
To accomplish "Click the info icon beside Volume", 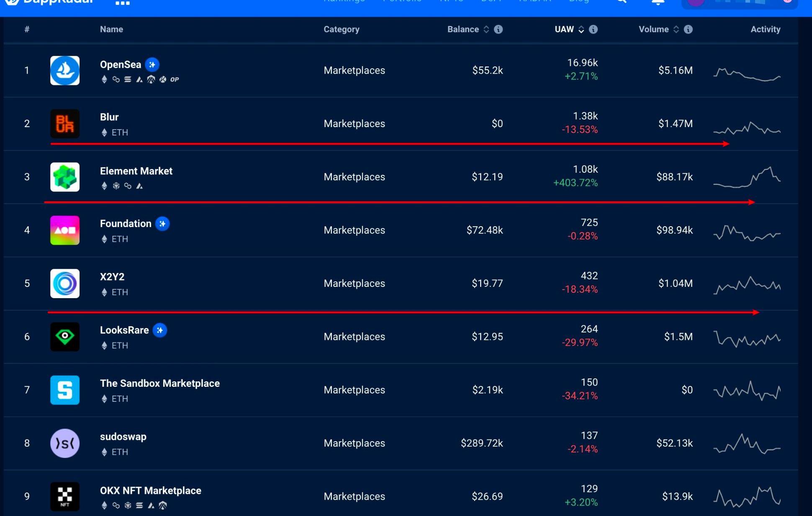I will pos(688,29).
